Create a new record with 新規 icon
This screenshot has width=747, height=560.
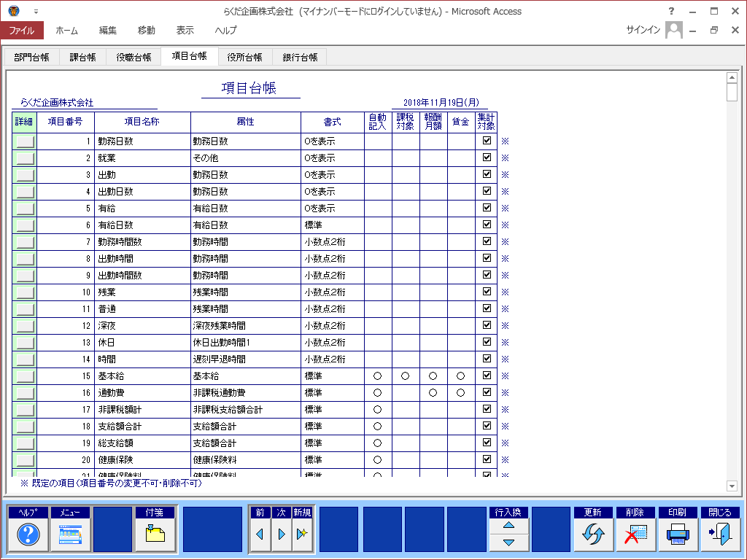[302, 534]
